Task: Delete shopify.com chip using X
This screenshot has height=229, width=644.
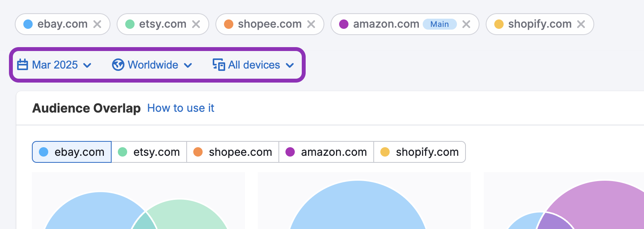Action: pos(581,24)
